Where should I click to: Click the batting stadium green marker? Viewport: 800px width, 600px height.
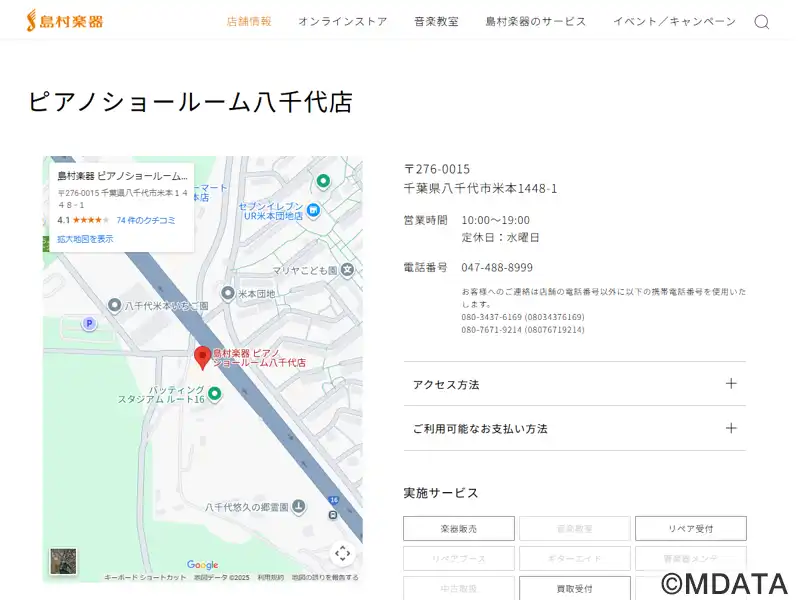tap(215, 393)
